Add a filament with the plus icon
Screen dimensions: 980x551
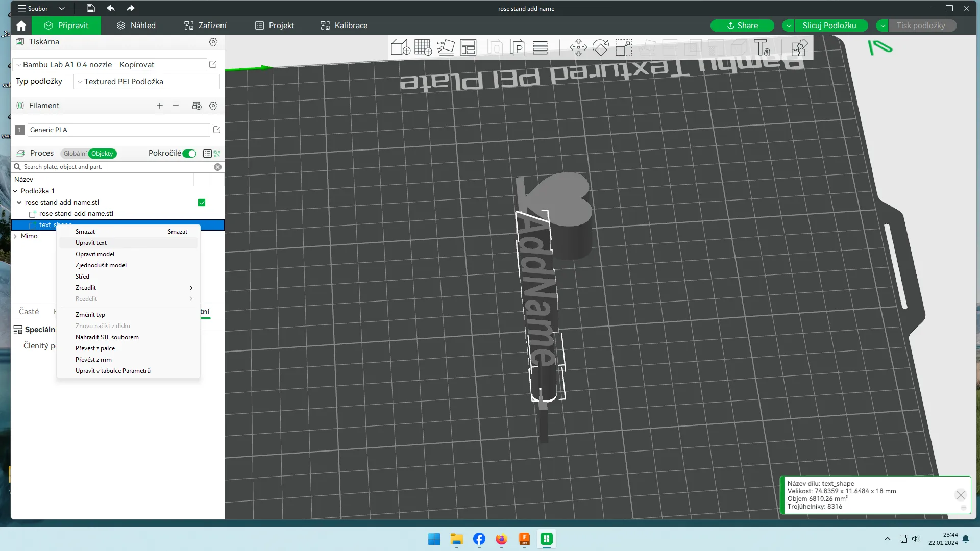click(160, 106)
